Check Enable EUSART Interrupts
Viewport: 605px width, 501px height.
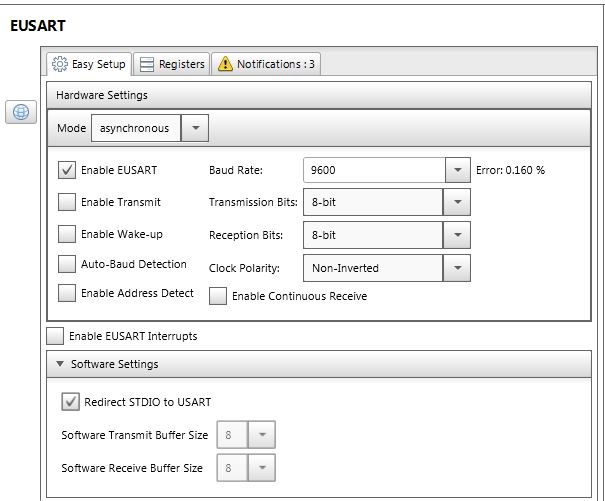(x=55, y=336)
